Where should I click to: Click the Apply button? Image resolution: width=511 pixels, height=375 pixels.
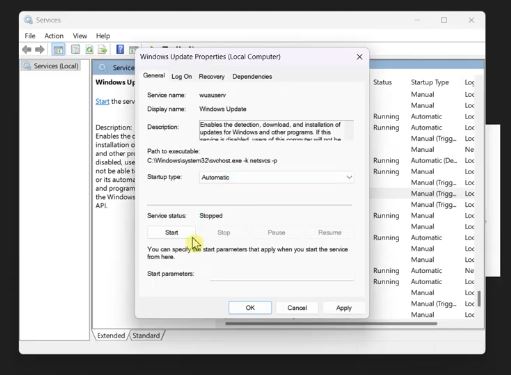344,308
